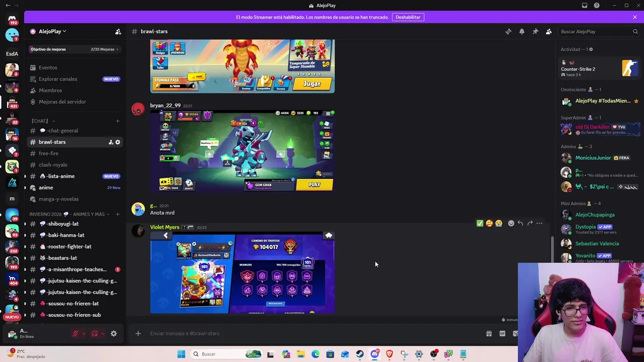Open more options ellipsis on message
This screenshot has width=644, height=362.
click(539, 223)
